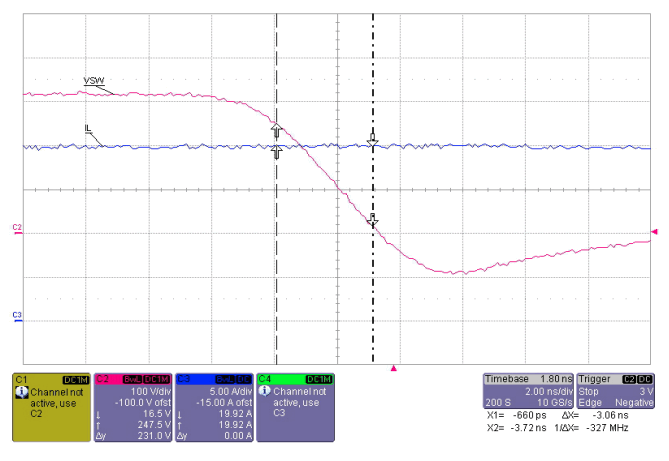Click the C3 ground level indicator

pos(17,317)
